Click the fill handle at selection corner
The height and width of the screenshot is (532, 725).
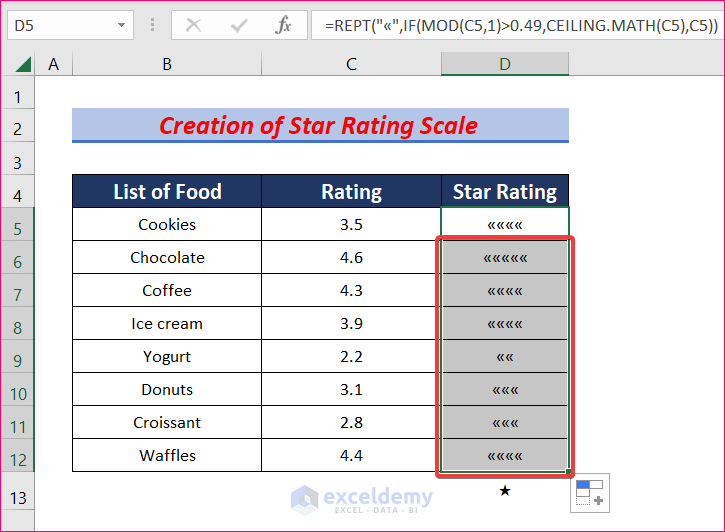(569, 471)
